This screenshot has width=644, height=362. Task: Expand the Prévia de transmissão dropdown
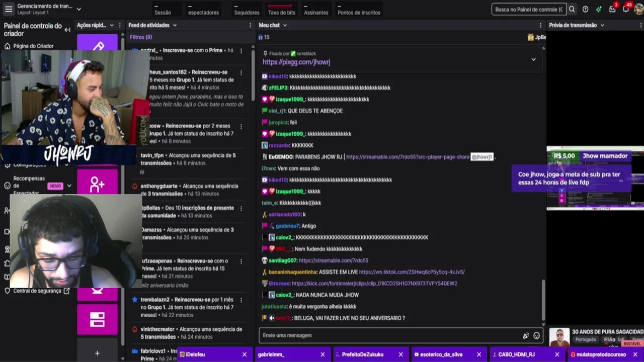[602, 25]
